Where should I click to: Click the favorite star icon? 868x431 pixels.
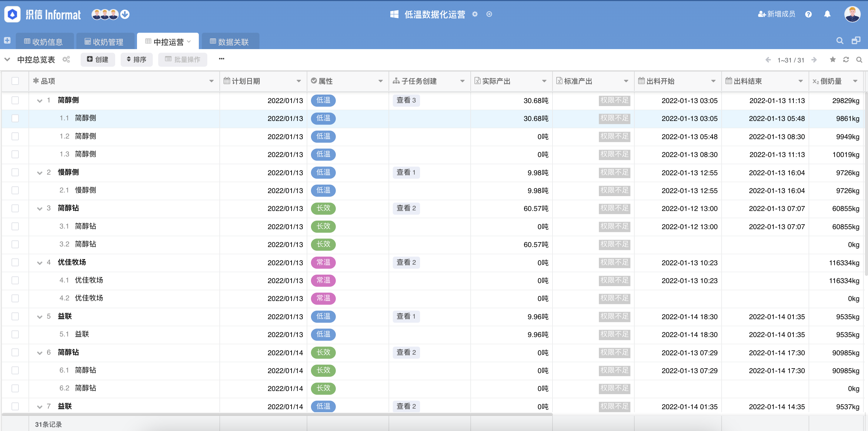pos(833,60)
